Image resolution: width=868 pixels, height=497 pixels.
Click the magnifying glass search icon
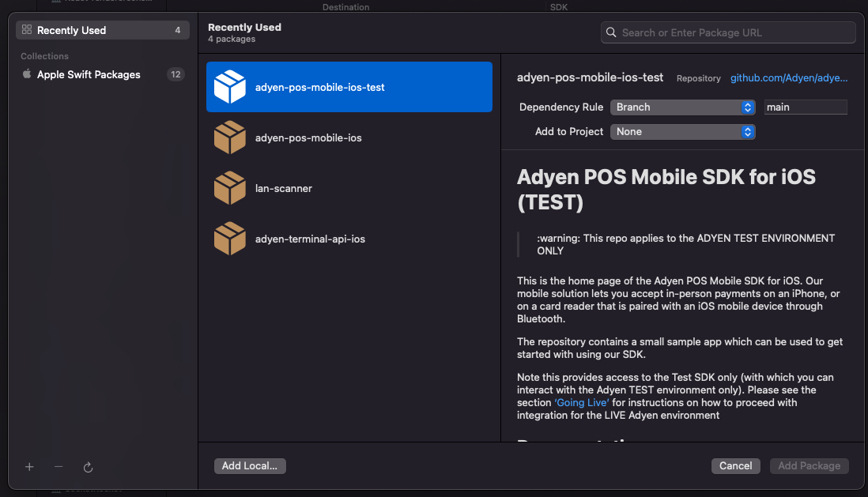point(611,32)
